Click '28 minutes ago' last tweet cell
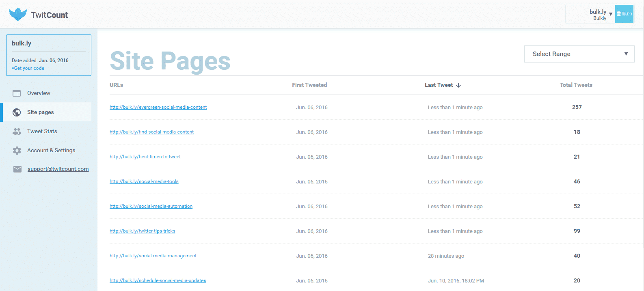 click(446, 256)
